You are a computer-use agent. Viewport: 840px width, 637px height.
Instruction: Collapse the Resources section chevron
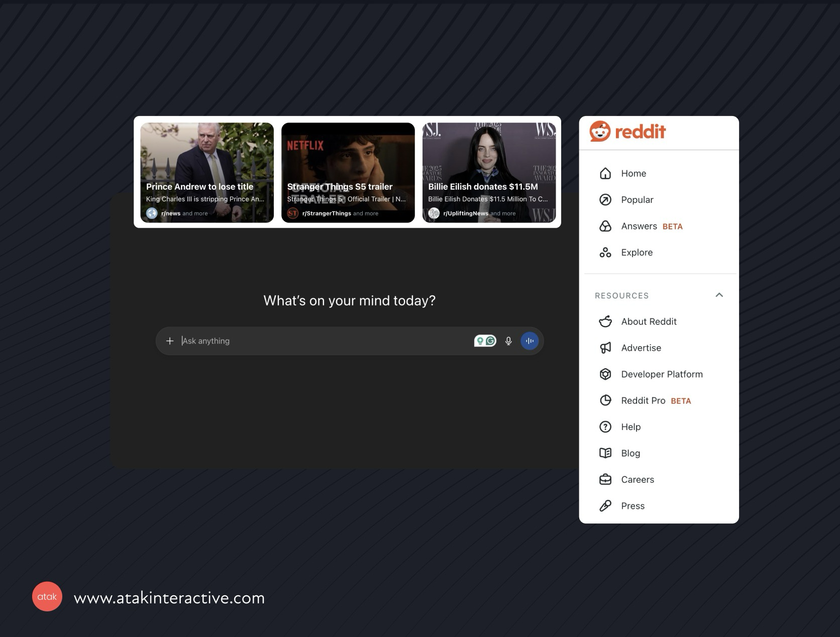[x=719, y=295]
